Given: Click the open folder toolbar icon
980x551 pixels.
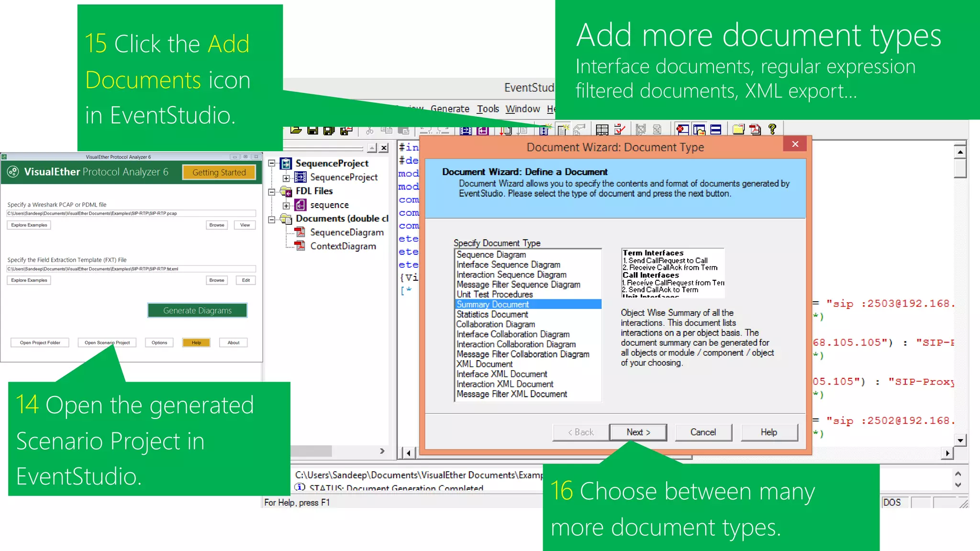Looking at the screenshot, I should tap(296, 130).
